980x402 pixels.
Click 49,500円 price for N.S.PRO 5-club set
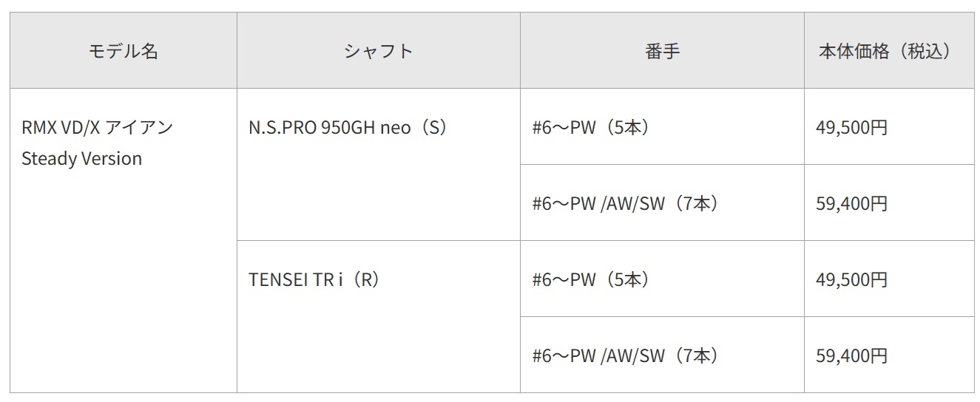click(x=851, y=127)
